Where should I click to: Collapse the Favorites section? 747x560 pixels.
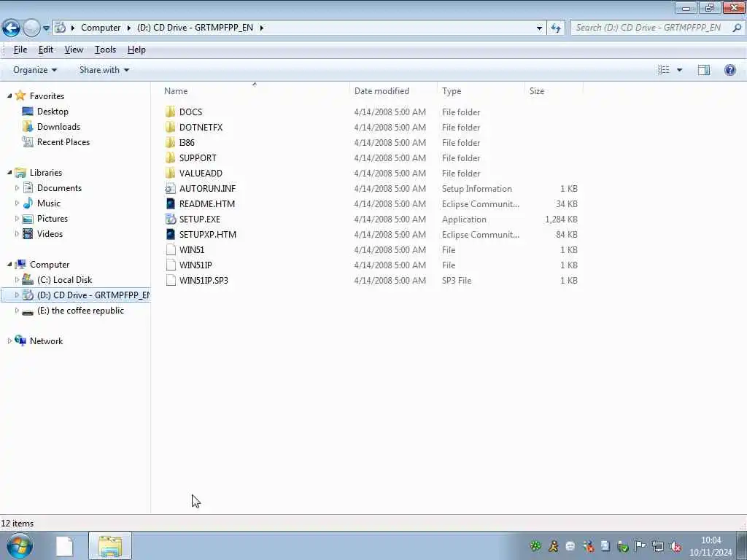click(x=9, y=96)
